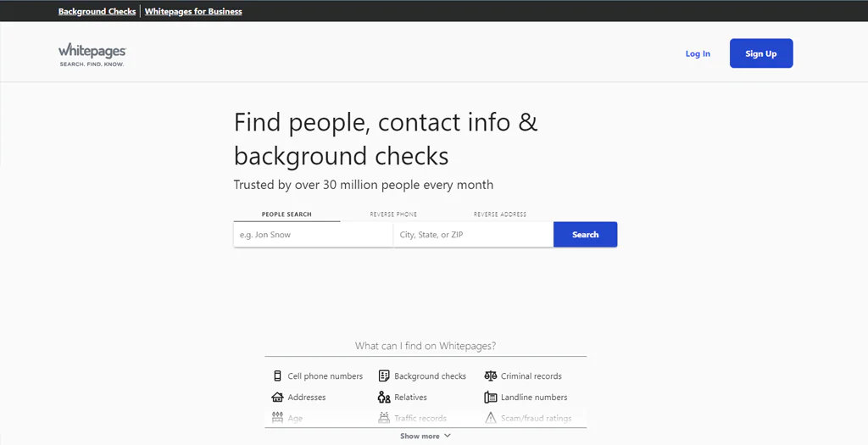Image resolution: width=868 pixels, height=445 pixels.
Task: Click the blue Search button
Action: click(x=585, y=235)
